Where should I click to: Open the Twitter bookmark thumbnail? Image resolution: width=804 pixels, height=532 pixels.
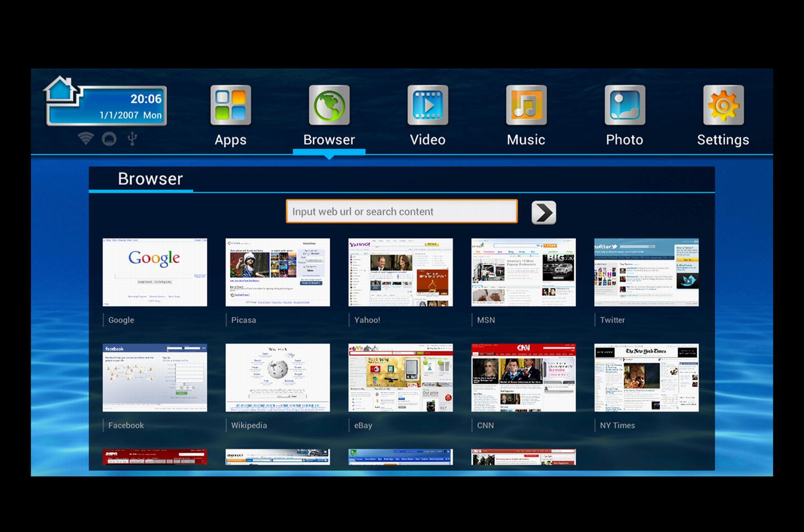(x=646, y=272)
